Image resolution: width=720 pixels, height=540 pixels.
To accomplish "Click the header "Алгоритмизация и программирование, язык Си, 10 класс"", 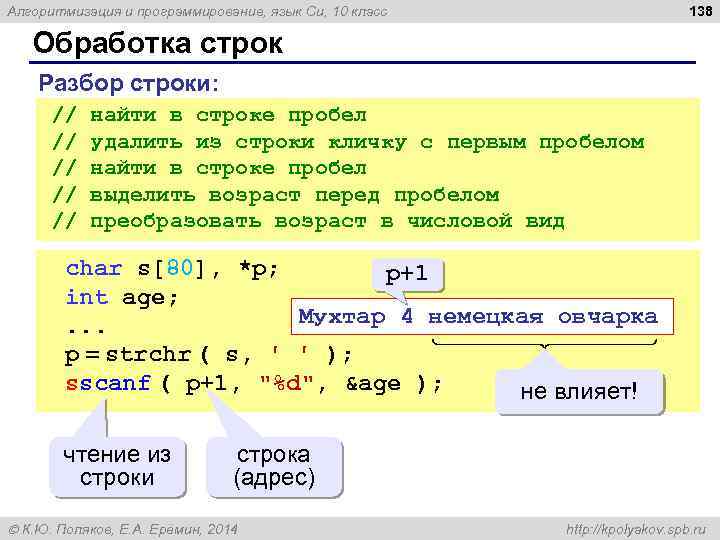I will 197,11.
